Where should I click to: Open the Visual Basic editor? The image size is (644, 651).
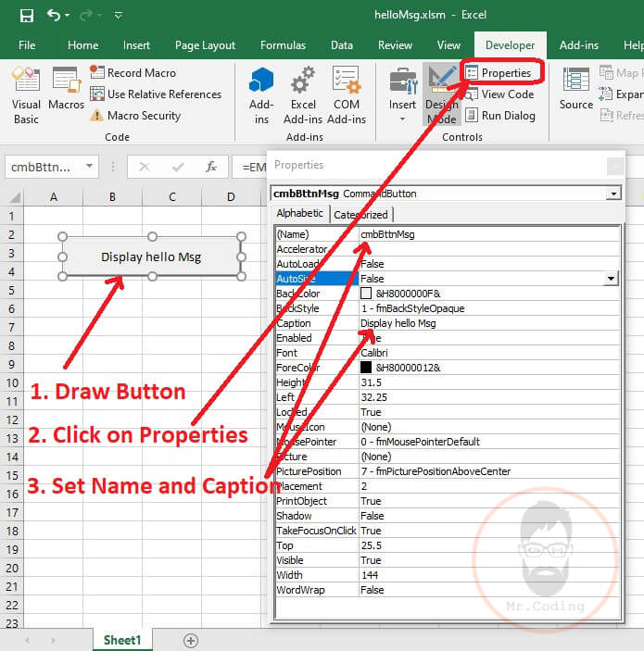coord(26,95)
